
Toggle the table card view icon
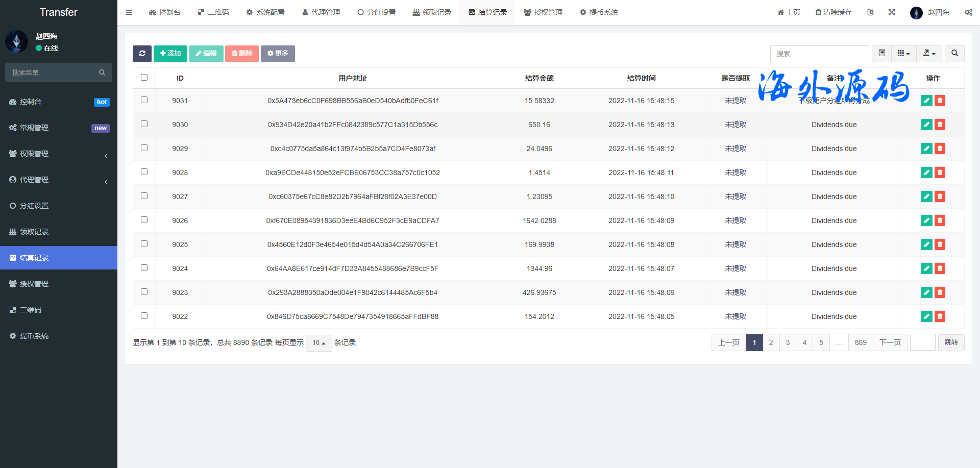pos(881,54)
